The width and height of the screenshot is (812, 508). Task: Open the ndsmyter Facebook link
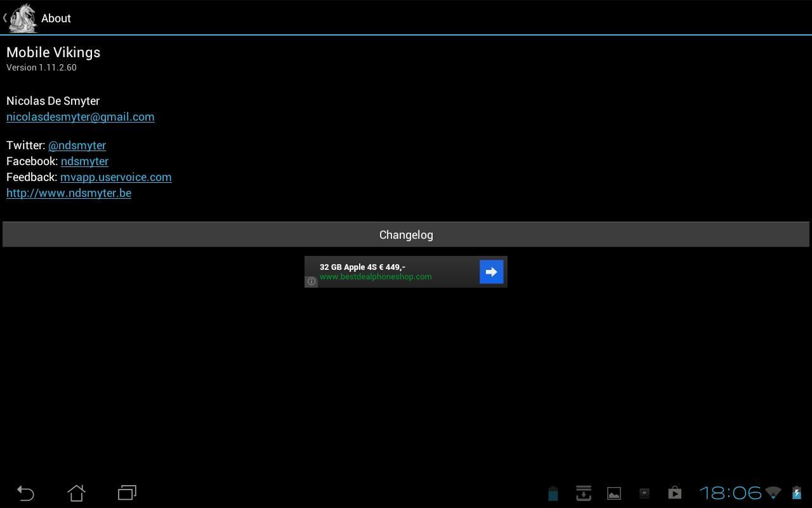(84, 161)
